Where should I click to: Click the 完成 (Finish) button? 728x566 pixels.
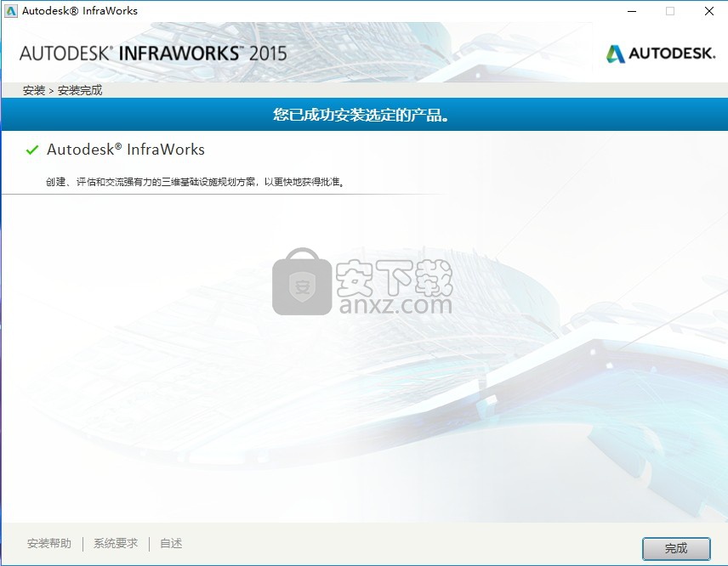(676, 548)
